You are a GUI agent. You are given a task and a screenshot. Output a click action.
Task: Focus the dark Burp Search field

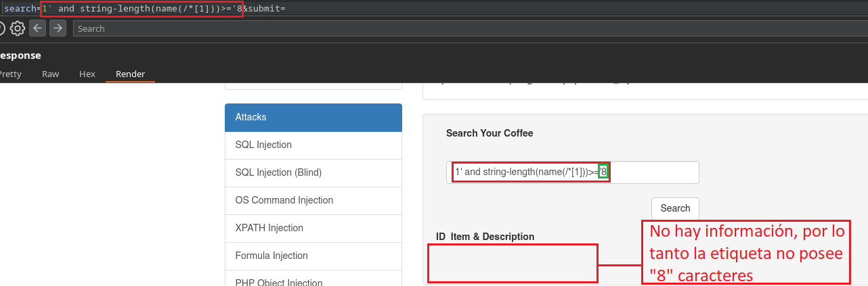[x=467, y=28]
